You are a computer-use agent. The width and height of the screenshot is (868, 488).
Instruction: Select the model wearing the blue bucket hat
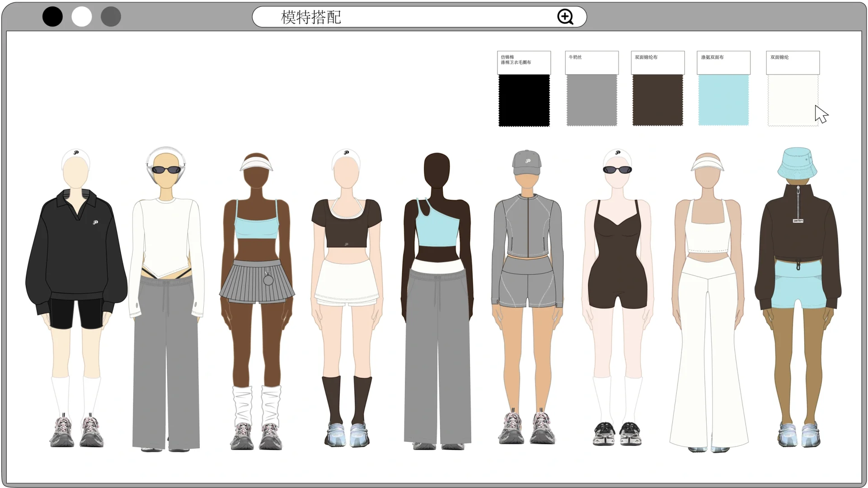click(798, 297)
